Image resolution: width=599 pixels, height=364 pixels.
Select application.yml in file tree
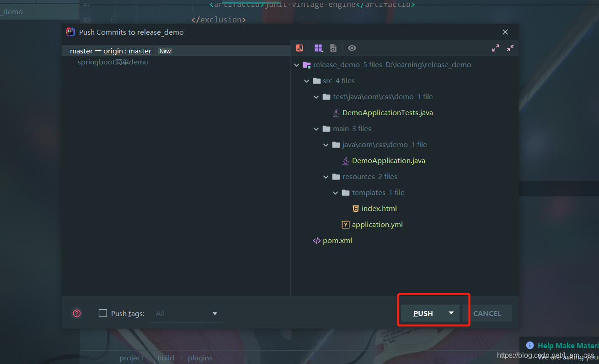pyautogui.click(x=377, y=224)
